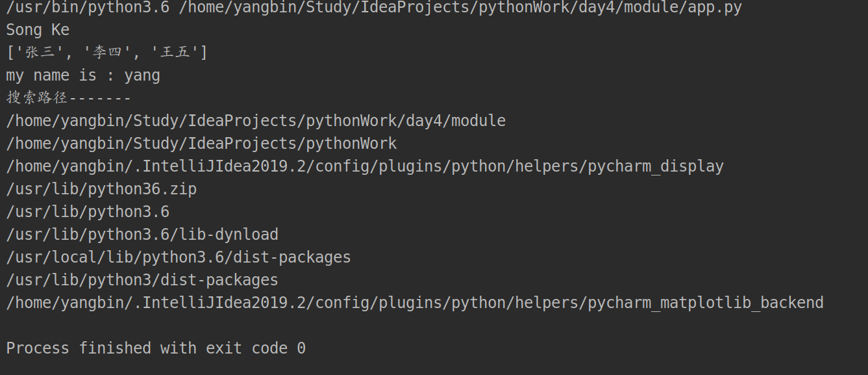Click the word "yang" in the name output
The height and width of the screenshot is (375, 868).
142,75
